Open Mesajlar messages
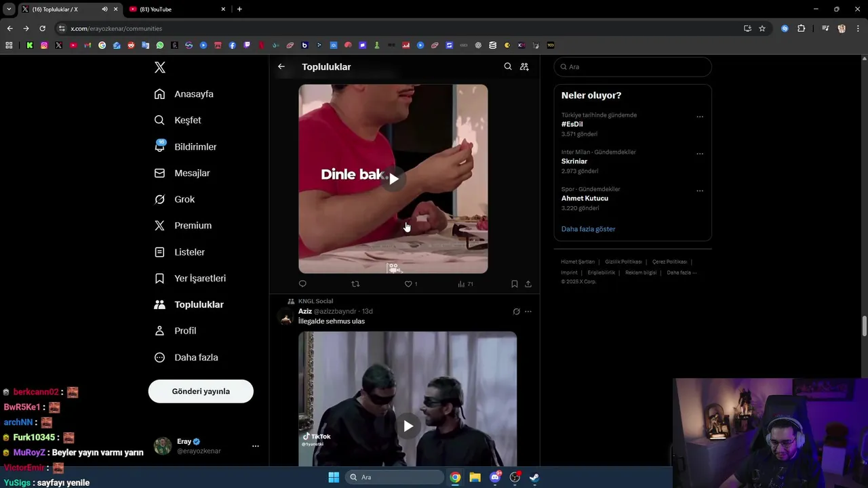Viewport: 868px width, 488px height. click(182, 173)
